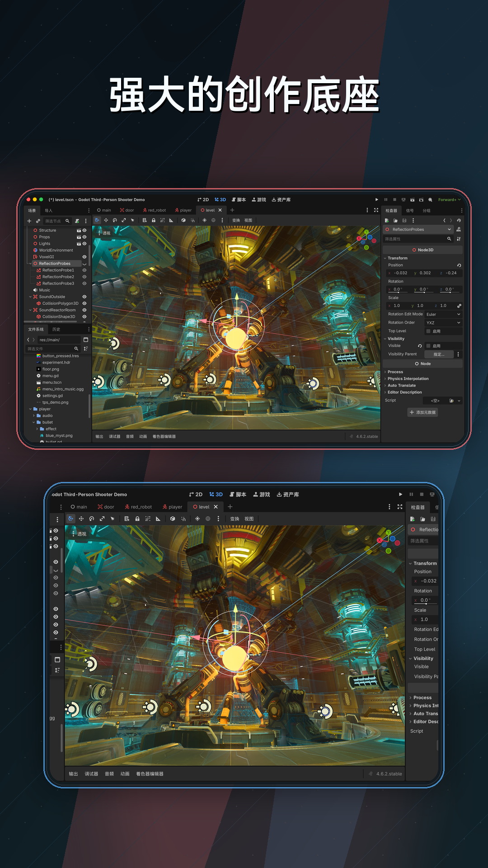Viewport: 488px width, 868px height.
Task: Open 调试器 panel in lower editor
Action: coord(91,774)
